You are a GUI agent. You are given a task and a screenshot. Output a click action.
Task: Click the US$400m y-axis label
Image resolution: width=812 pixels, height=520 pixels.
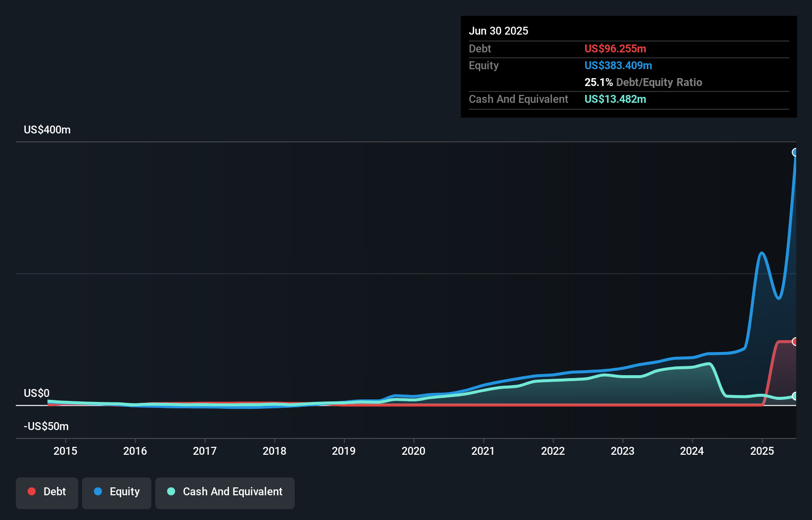(46, 130)
